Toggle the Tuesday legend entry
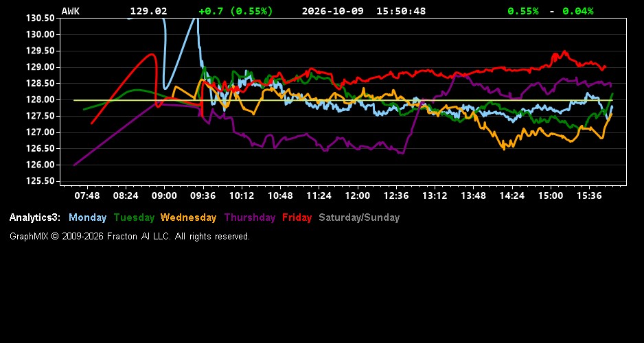 [134, 218]
